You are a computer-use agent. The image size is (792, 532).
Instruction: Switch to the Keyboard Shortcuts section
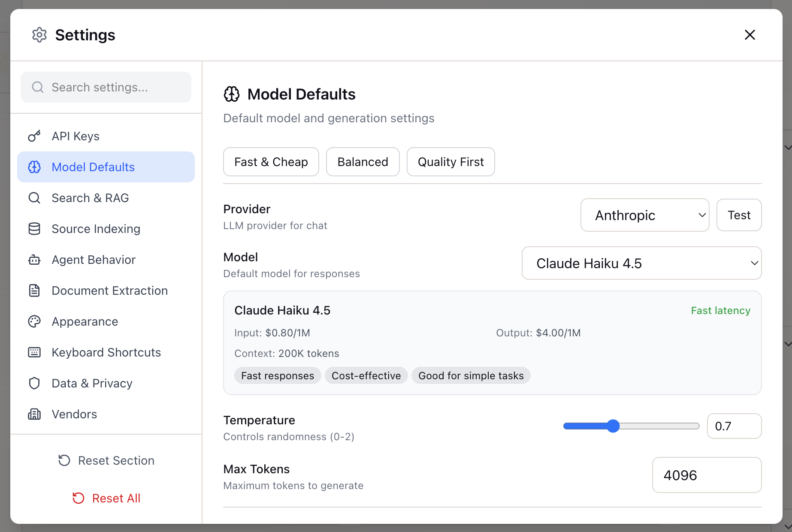(x=106, y=352)
